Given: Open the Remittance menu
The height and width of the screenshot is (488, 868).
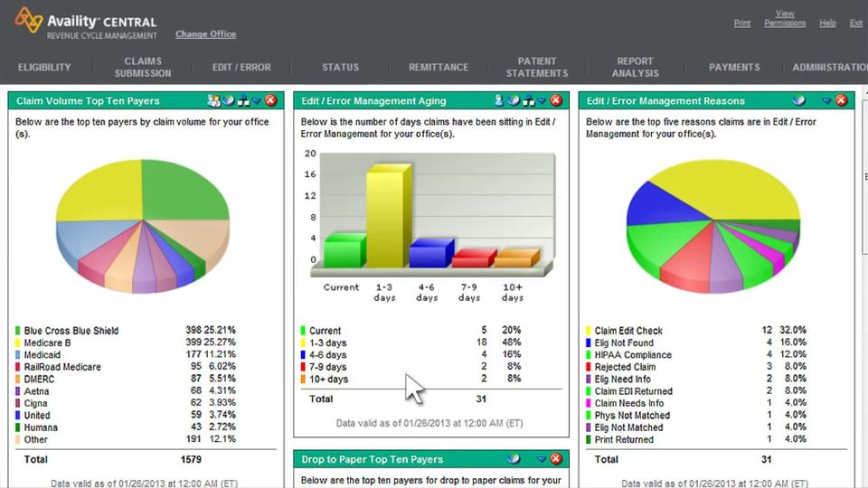Looking at the screenshot, I should (x=439, y=68).
